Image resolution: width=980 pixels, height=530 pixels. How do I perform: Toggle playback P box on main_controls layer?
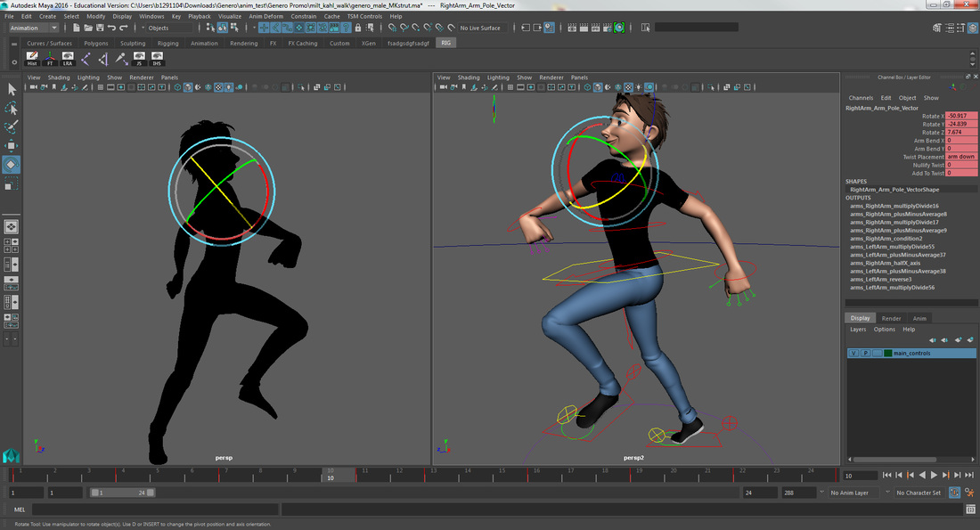coord(865,354)
